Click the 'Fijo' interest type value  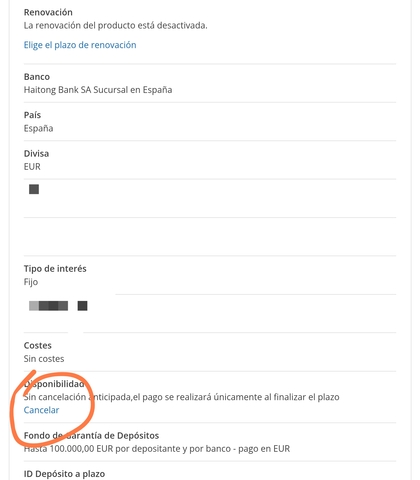(x=31, y=282)
